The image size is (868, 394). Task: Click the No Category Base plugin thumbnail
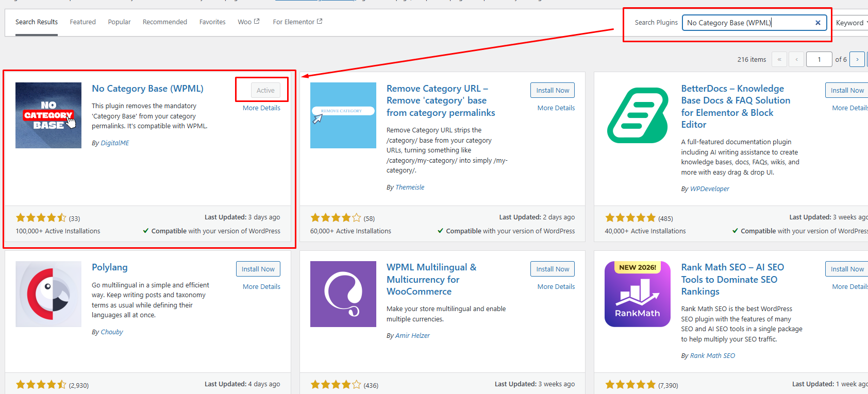coord(48,115)
